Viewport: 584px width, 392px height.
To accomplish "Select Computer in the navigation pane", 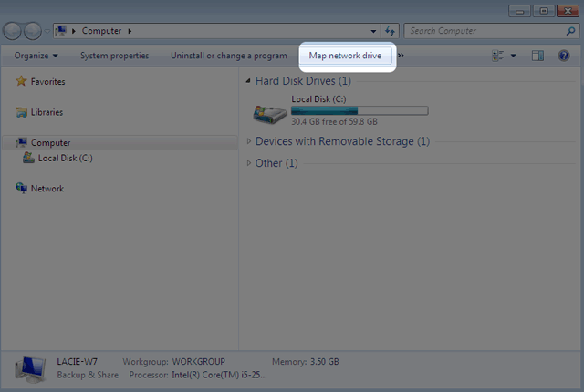I will tap(50, 143).
